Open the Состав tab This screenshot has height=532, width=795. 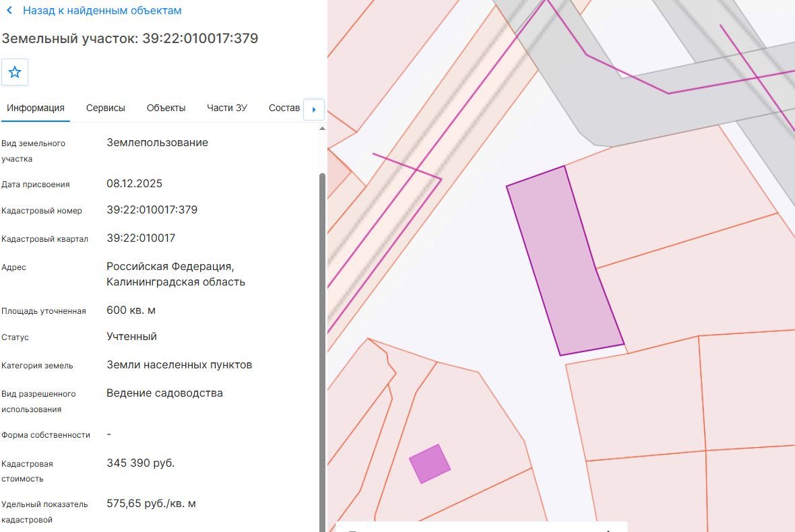(284, 108)
